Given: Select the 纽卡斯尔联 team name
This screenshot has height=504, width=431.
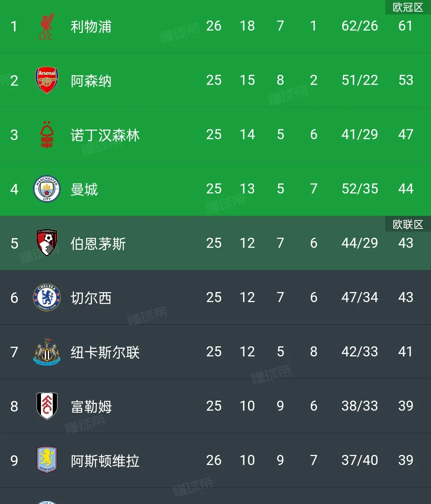Looking at the screenshot, I should coord(105,352).
